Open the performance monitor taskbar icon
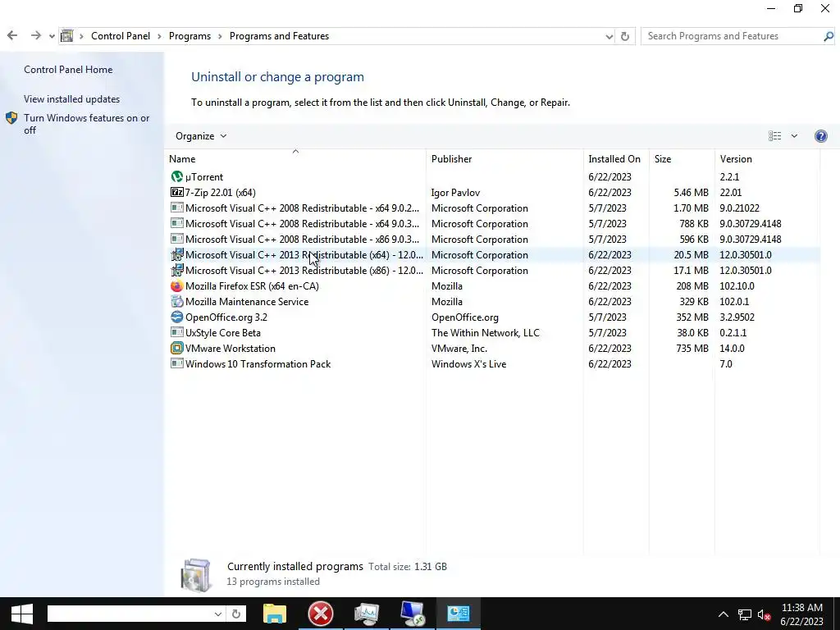The image size is (840, 630). click(367, 614)
